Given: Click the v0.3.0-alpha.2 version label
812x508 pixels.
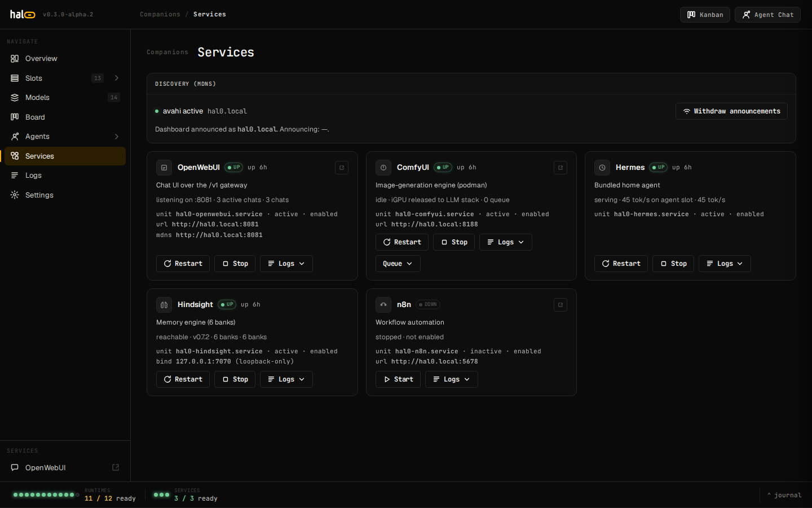Looking at the screenshot, I should (68, 15).
